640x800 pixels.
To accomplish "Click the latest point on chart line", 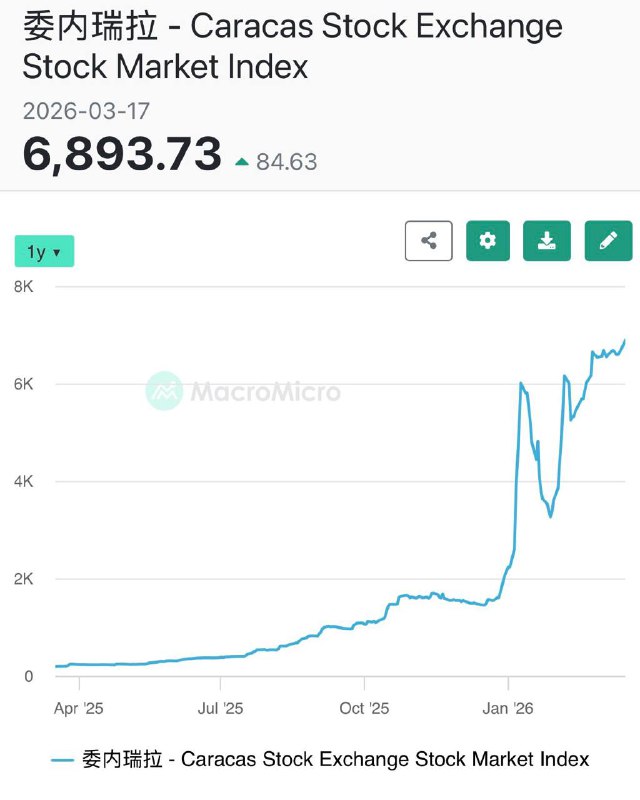I will (625, 340).
